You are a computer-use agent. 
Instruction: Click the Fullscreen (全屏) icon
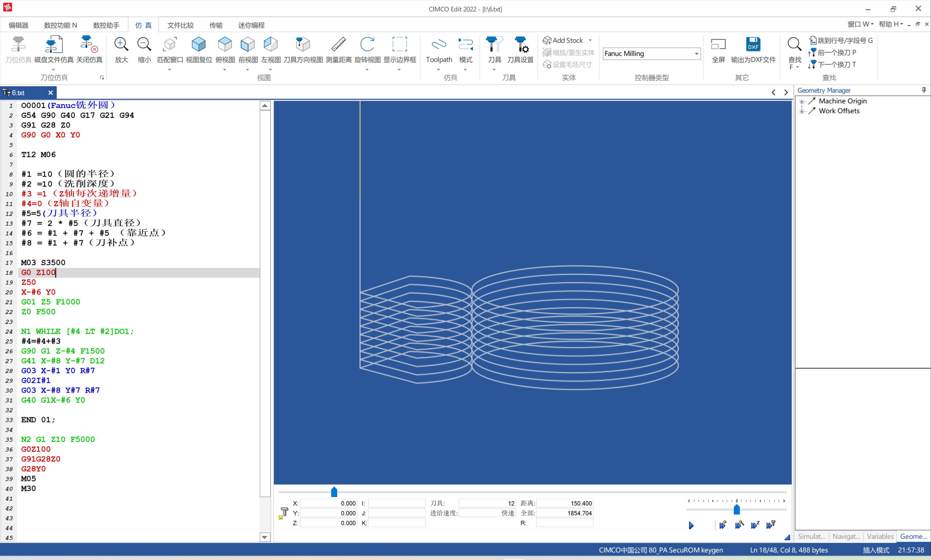click(718, 44)
